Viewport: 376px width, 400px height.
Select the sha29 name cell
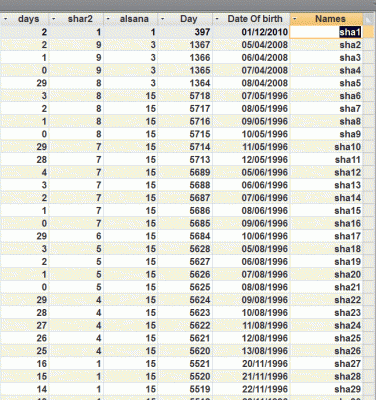(326, 389)
